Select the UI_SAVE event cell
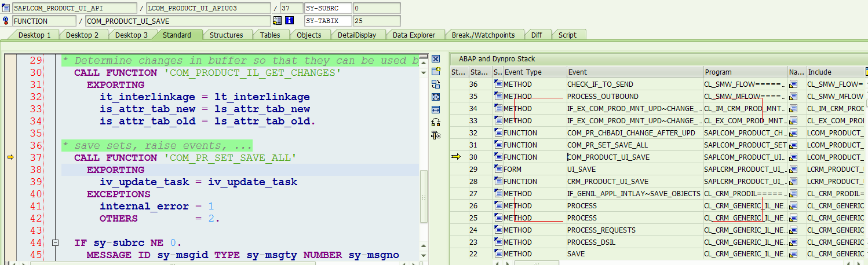 click(635, 170)
